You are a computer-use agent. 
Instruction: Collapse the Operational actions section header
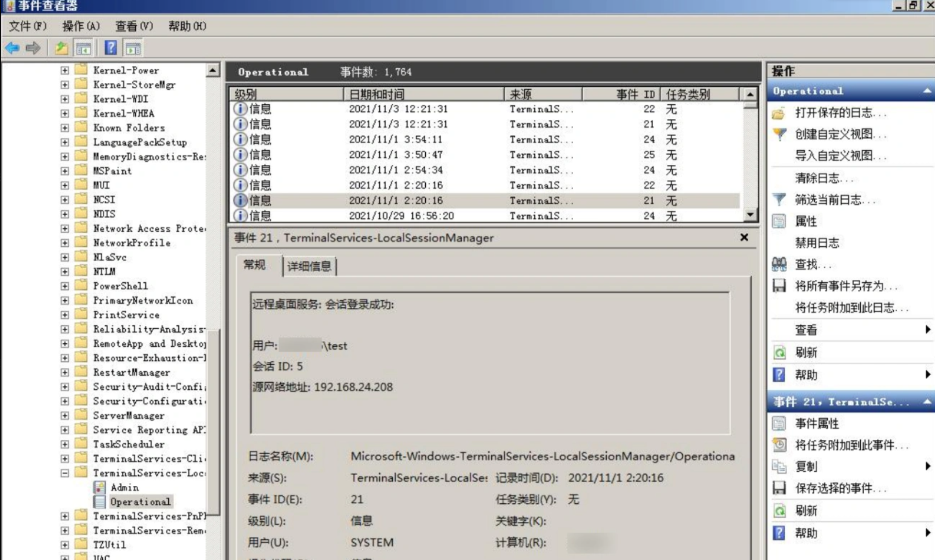927,91
